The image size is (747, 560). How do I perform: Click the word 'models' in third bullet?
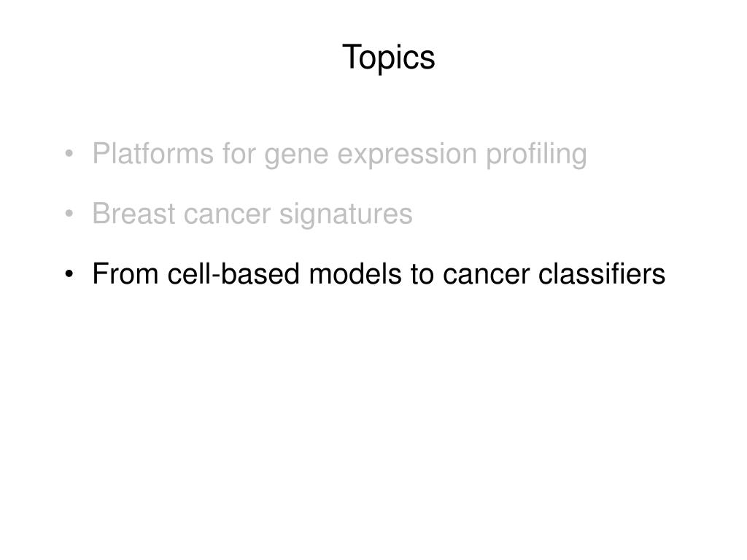[355, 274]
